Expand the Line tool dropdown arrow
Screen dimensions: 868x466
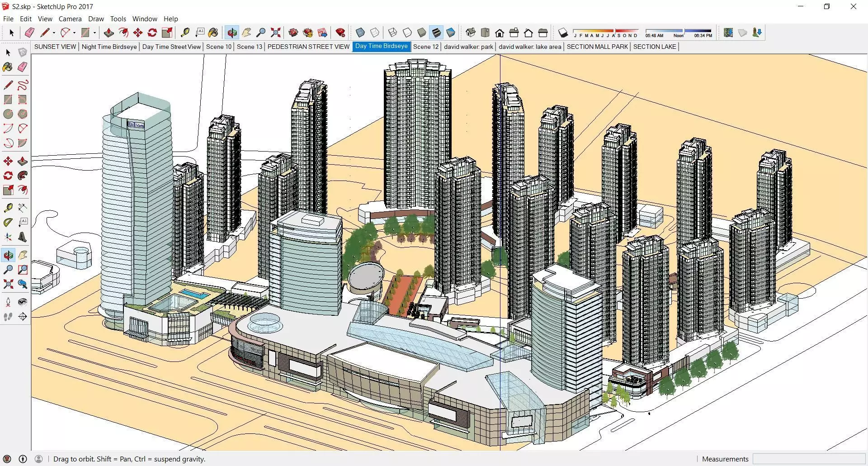(x=54, y=33)
